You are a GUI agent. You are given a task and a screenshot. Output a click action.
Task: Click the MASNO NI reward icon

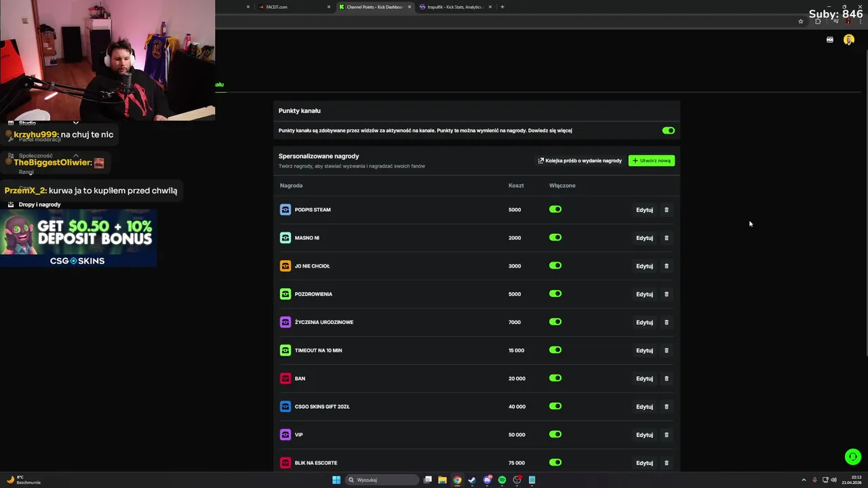pos(285,238)
